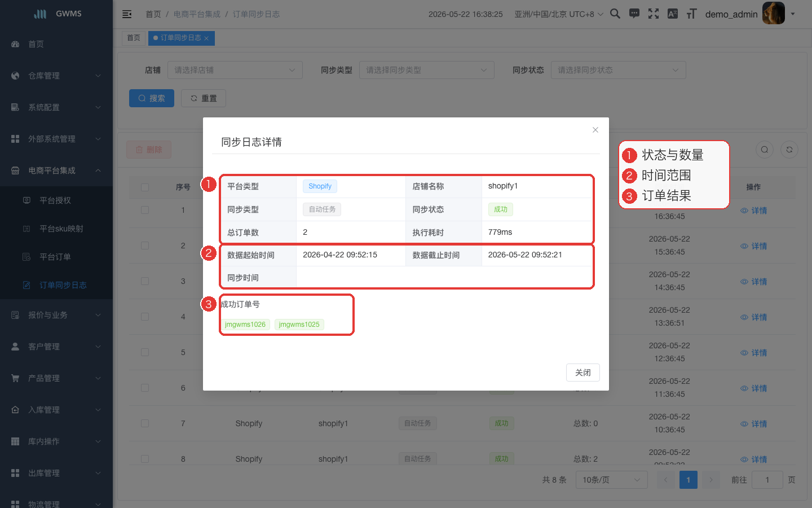Go to 首页 in the sidebar

pyautogui.click(x=56, y=44)
